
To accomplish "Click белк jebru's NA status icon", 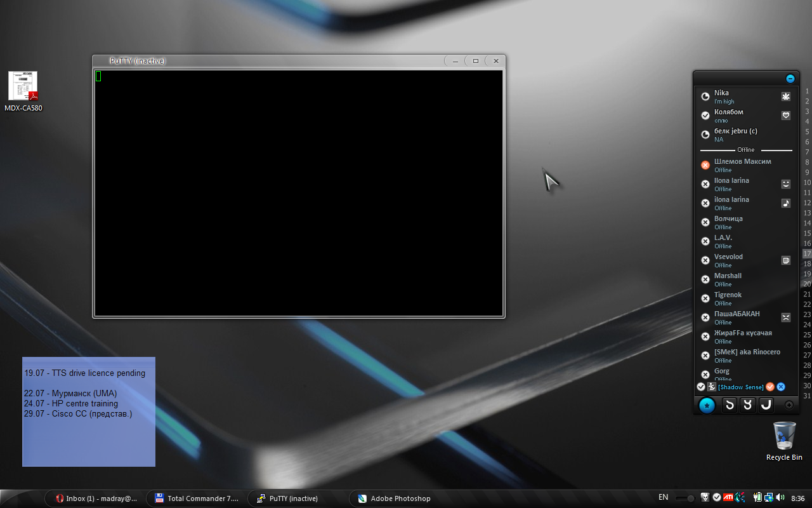I will [705, 135].
